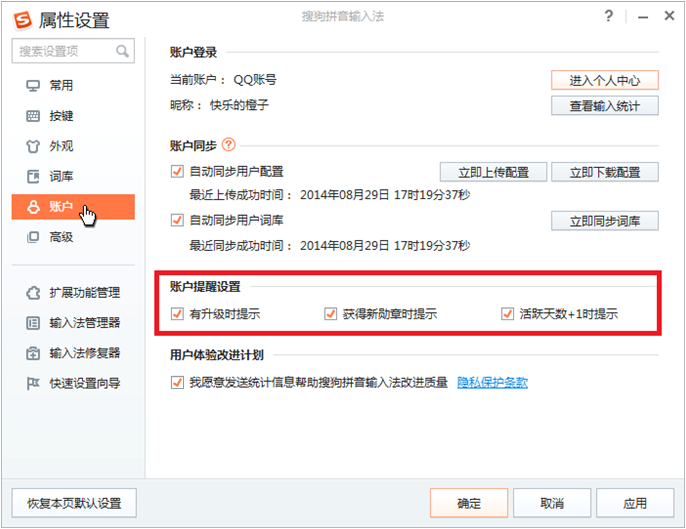
Task: Toggle 获得新勋章时提示 checkbox
Action: 330,314
